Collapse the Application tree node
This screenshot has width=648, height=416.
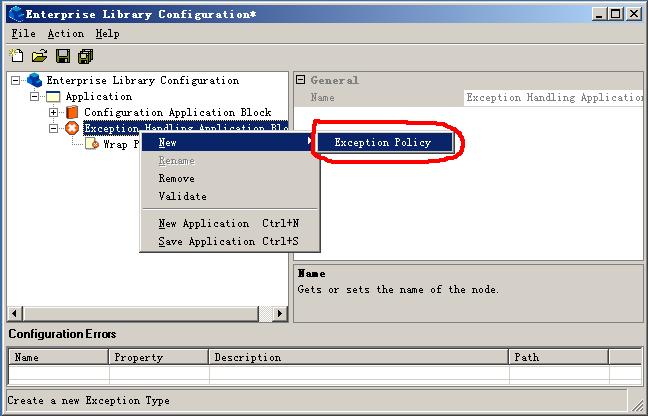(35, 96)
